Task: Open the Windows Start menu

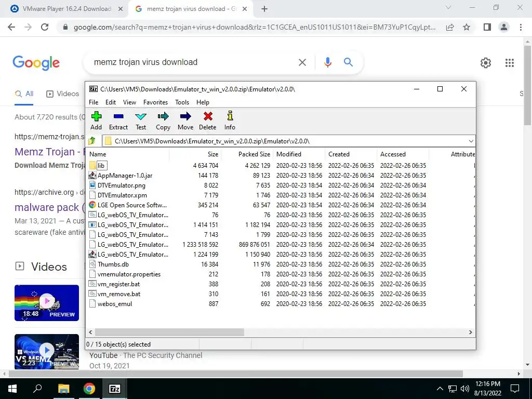Action: pyautogui.click(x=12, y=389)
